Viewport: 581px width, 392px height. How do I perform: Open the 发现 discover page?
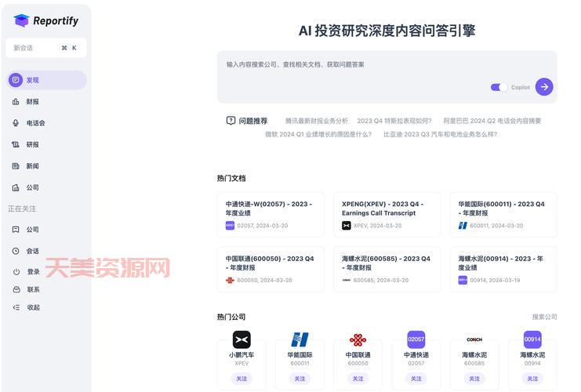click(47, 80)
